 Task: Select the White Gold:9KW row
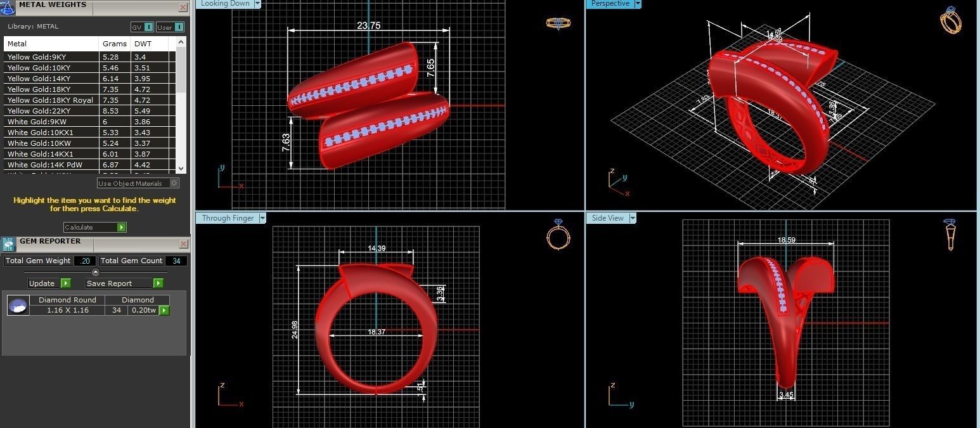click(x=90, y=122)
